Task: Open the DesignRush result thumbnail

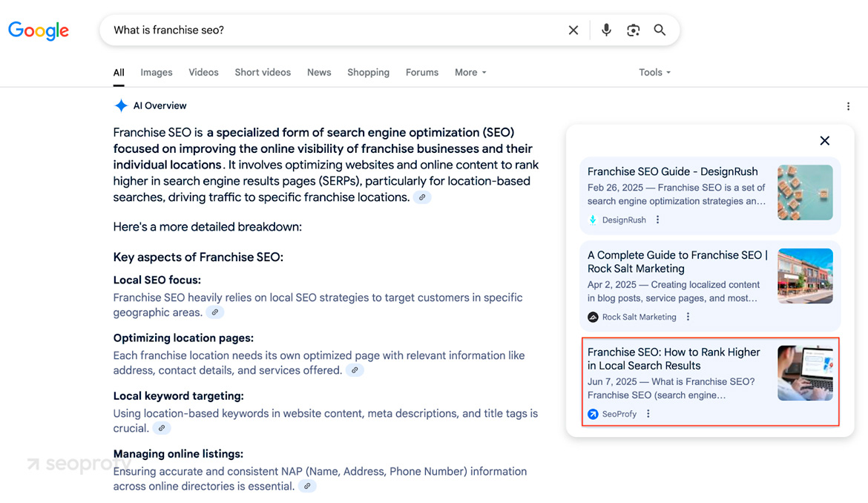Action: click(805, 193)
